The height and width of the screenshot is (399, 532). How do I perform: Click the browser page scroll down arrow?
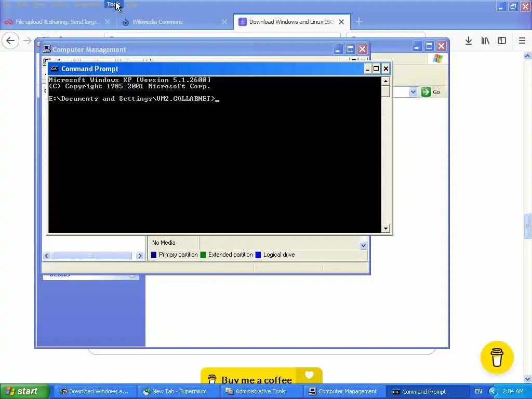pyautogui.click(x=528, y=379)
